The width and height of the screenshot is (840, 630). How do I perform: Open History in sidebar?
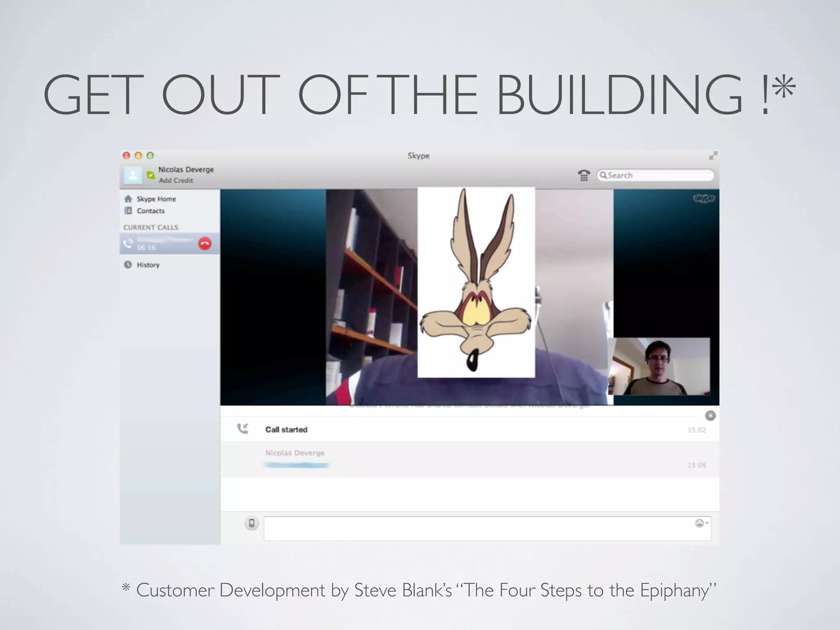pos(148,265)
